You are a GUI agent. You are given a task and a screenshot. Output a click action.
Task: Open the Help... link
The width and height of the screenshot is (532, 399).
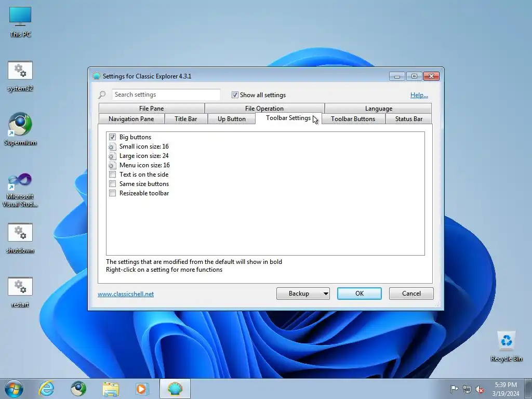(419, 95)
